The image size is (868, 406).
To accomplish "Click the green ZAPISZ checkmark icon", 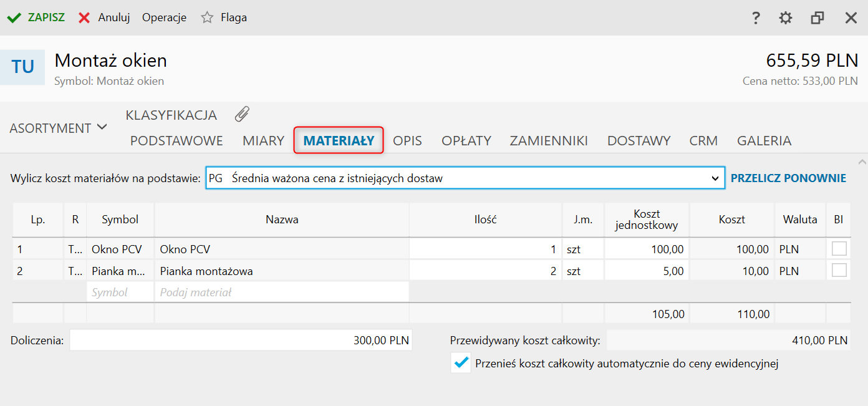I will [x=14, y=17].
